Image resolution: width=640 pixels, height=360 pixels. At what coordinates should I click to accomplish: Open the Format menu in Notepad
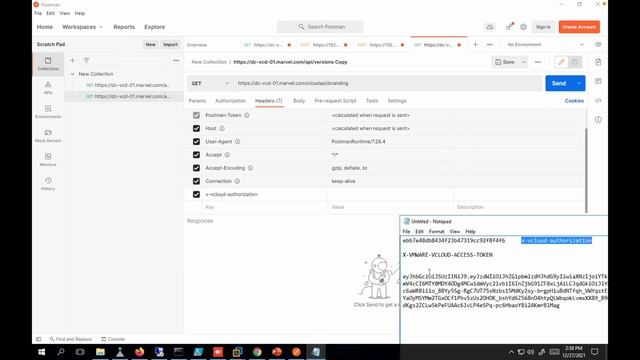pyautogui.click(x=436, y=231)
